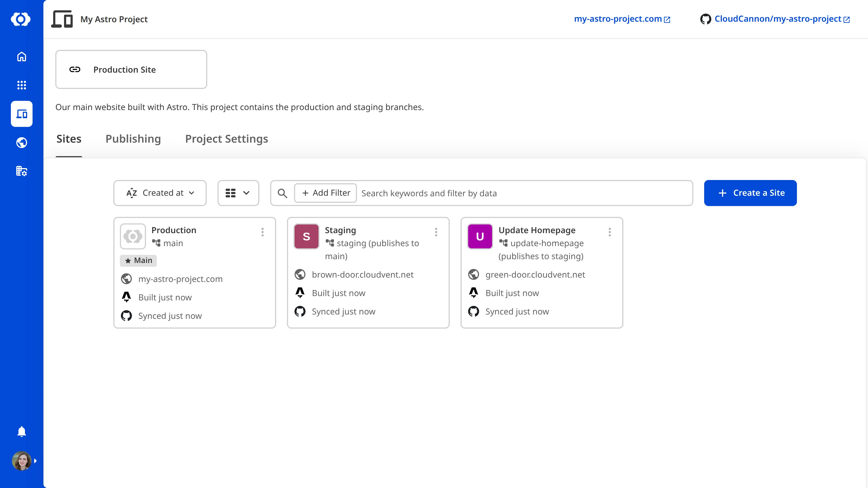The height and width of the screenshot is (488, 868).
Task: Click the search magnifier icon in the filter bar
Action: 283,193
